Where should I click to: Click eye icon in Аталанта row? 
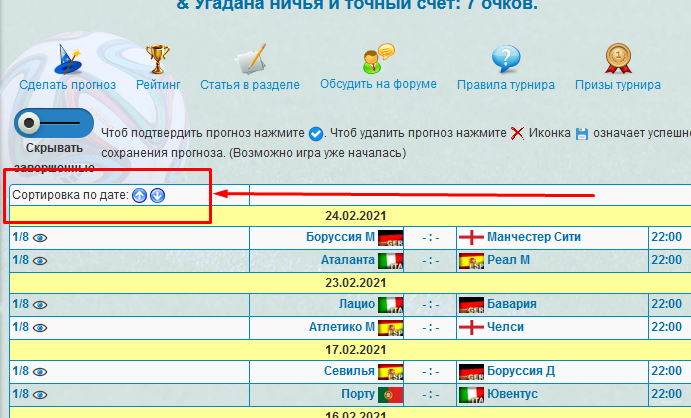[x=40, y=261]
